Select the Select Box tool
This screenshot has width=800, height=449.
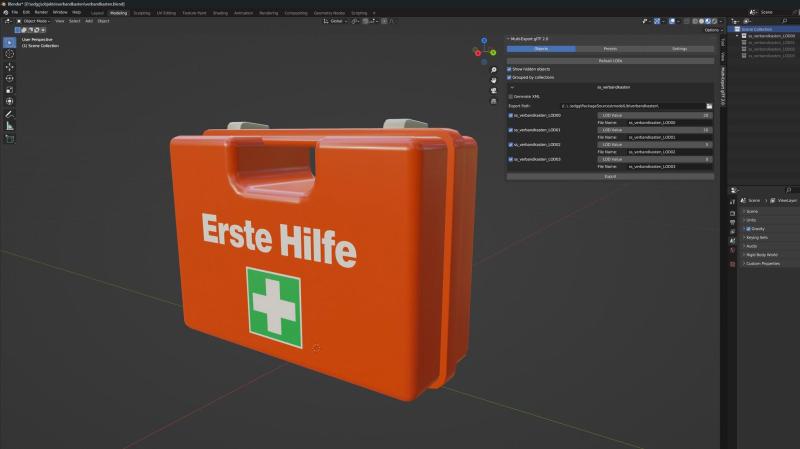10,42
